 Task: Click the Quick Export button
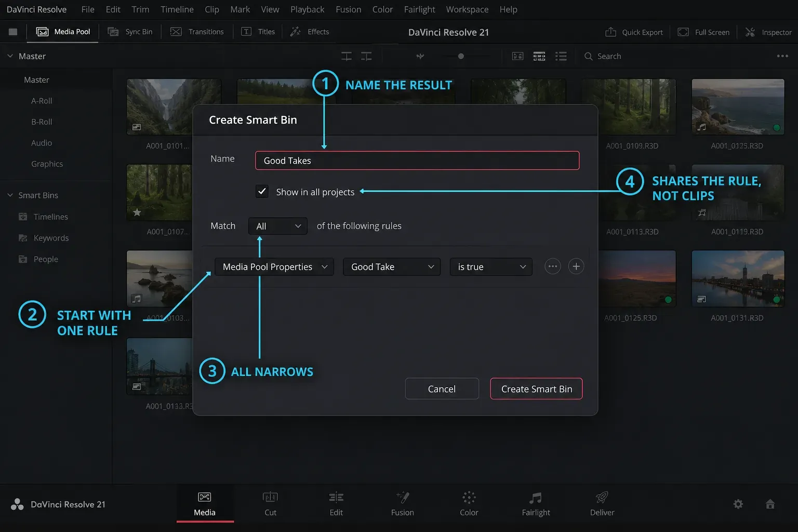(x=634, y=32)
